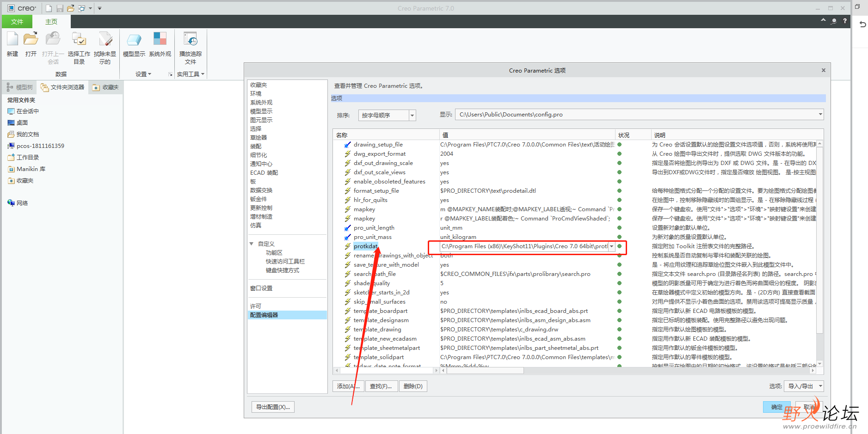The width and height of the screenshot is (868, 434).
Task: Click the 设置 group dialog launcher arrow
Action: point(170,74)
